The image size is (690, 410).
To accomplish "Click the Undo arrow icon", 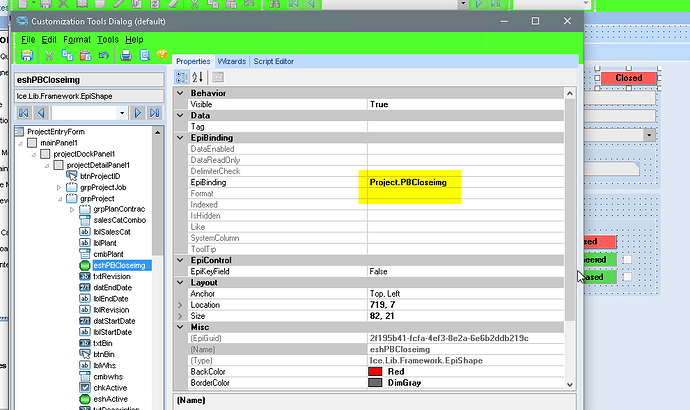I will coord(103,55).
